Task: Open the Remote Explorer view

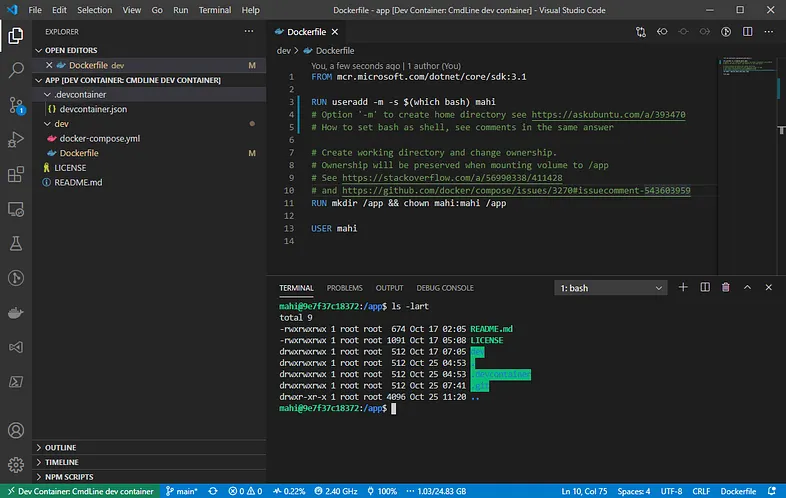Action: (16, 209)
